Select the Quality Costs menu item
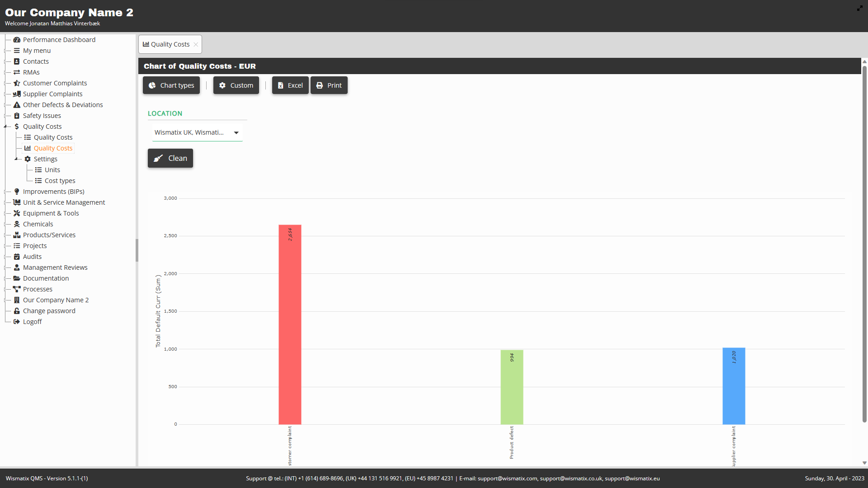This screenshot has width=868, height=488. tap(42, 126)
